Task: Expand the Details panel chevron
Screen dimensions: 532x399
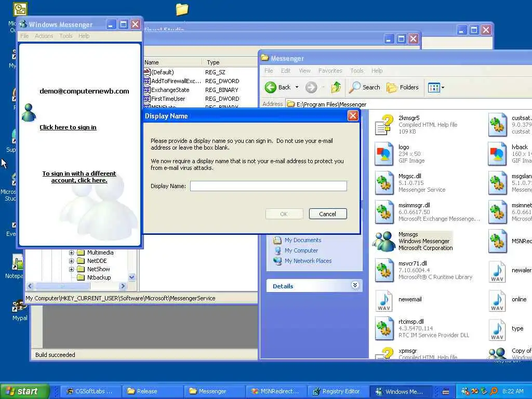Action: [355, 285]
